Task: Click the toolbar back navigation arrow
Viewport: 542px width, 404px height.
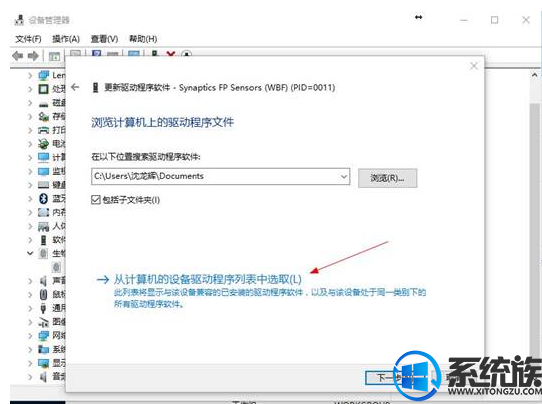Action: click(x=18, y=56)
